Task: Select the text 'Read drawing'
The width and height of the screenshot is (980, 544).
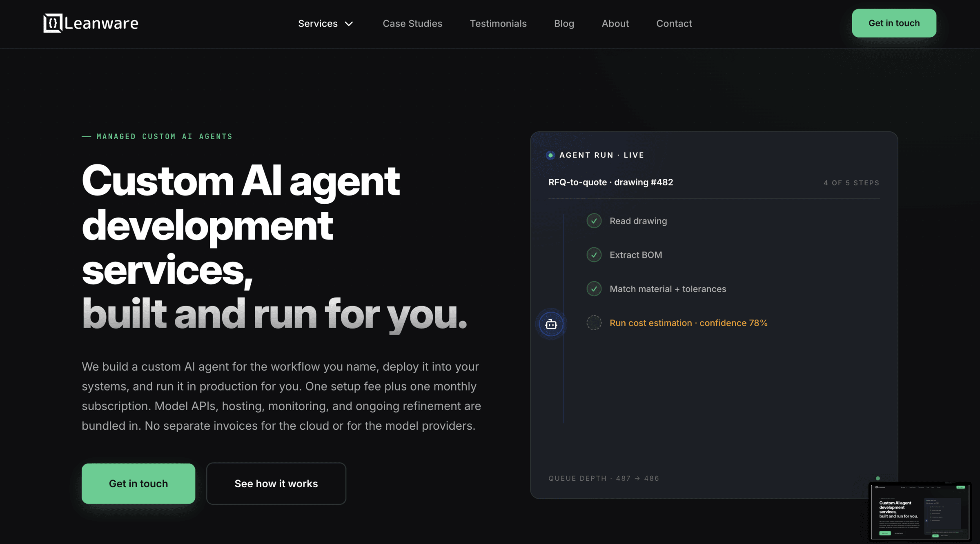Action: tap(638, 221)
